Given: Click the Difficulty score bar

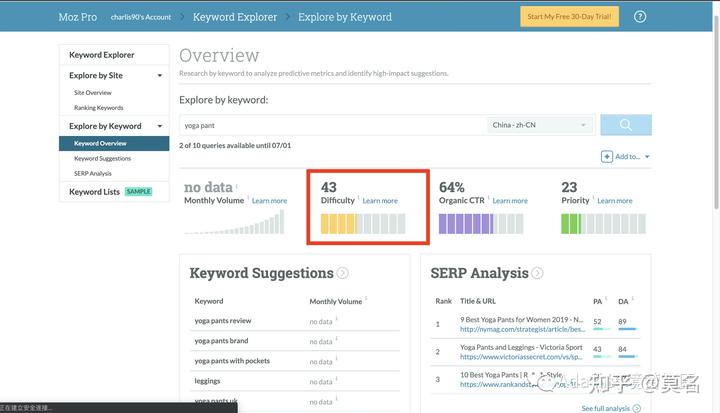Looking at the screenshot, I should (x=362, y=223).
